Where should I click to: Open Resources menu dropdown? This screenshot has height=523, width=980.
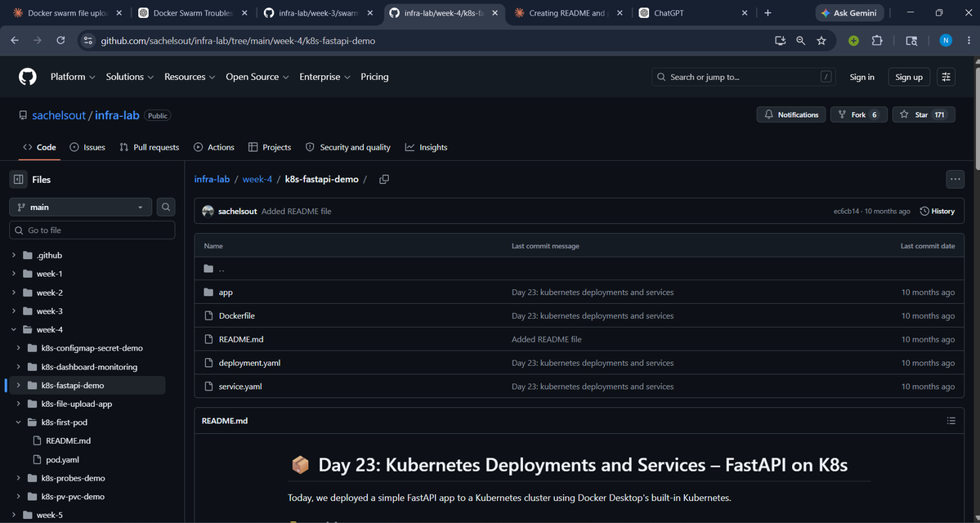coord(190,77)
